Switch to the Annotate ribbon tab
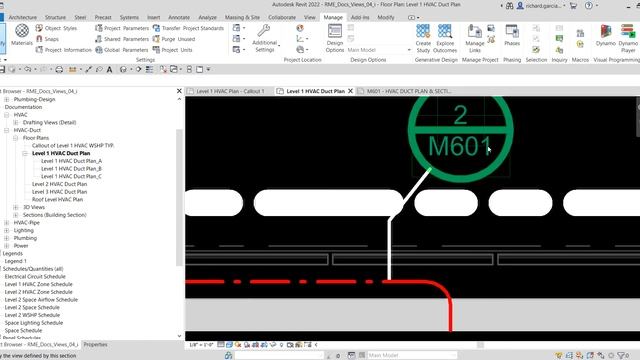Viewport: 640px width, 360px height. (x=179, y=18)
